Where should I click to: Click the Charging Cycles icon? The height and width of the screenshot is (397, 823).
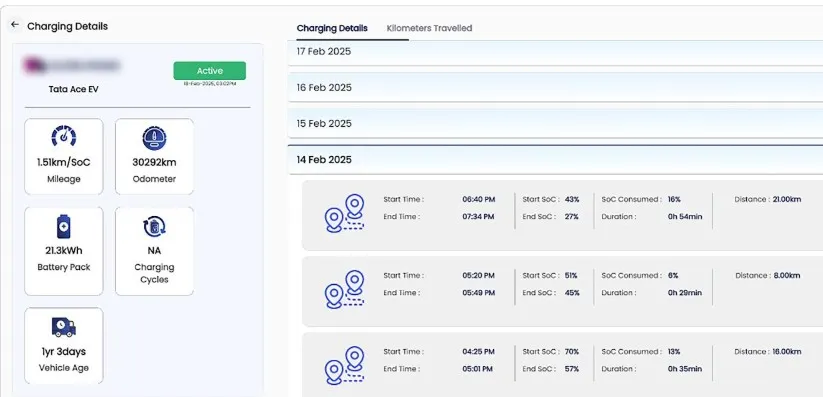click(154, 227)
